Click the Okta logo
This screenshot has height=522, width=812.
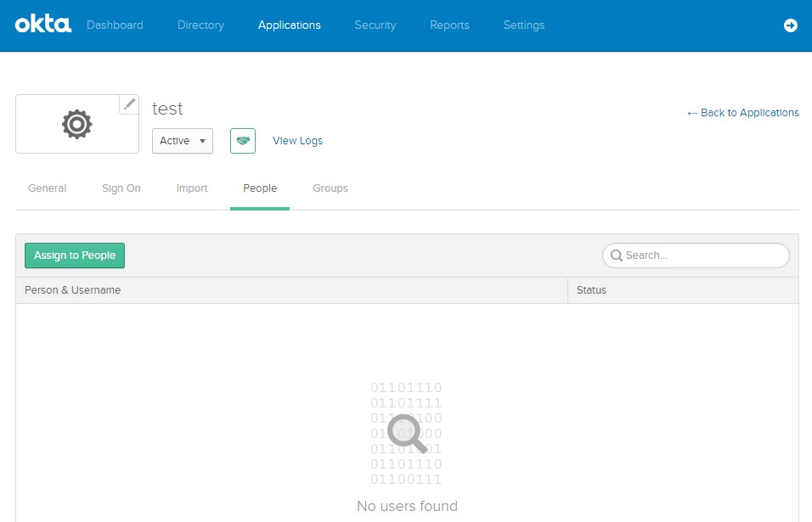click(43, 25)
